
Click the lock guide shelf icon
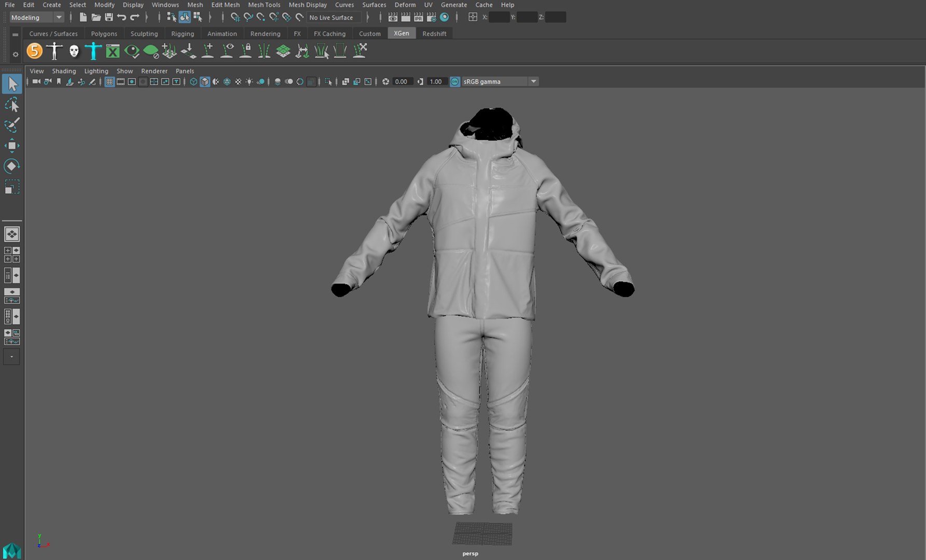point(246,51)
